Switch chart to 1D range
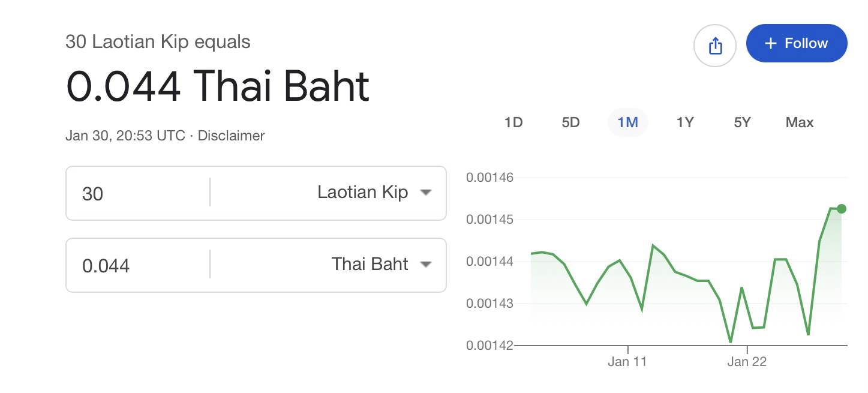868x393 pixels. (x=513, y=122)
